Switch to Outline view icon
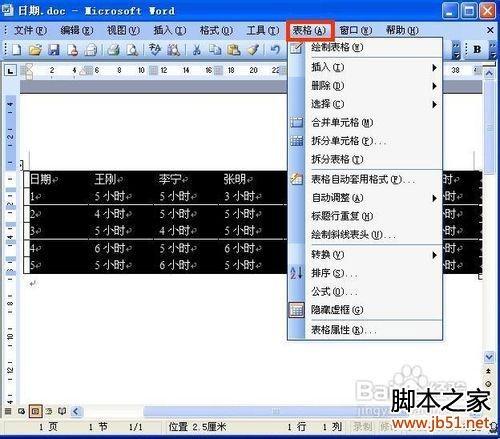 (x=49, y=411)
